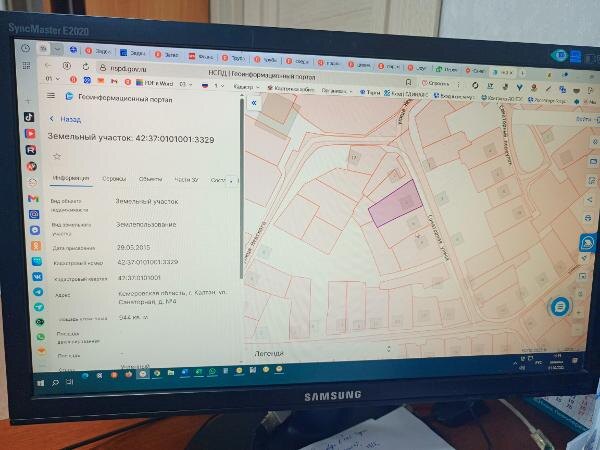Image resolution: width=600 pixels, height=450 pixels.
Task: Open WhatsApp from the Windows taskbar
Action: [212, 371]
